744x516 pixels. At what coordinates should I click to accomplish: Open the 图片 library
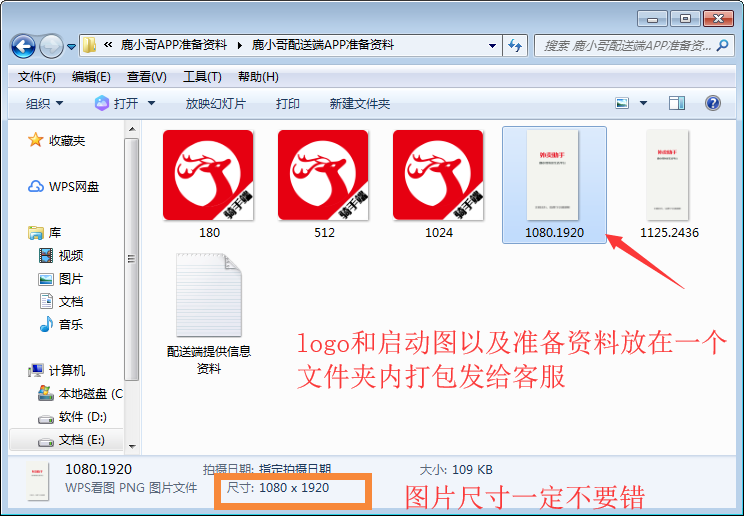point(71,279)
